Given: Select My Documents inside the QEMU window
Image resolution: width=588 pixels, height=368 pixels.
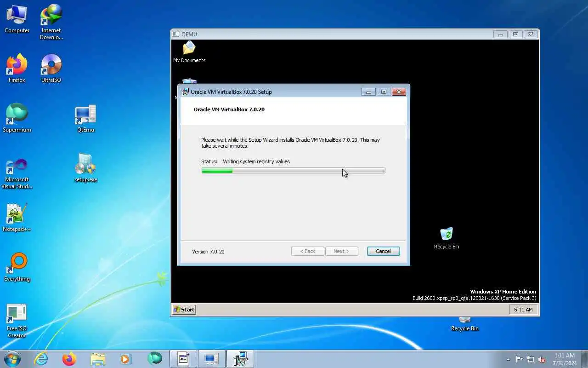Looking at the screenshot, I should click(189, 52).
